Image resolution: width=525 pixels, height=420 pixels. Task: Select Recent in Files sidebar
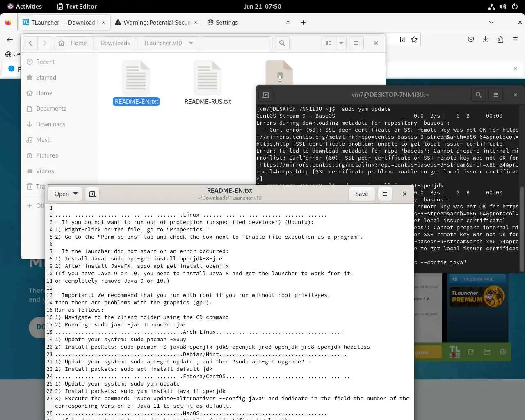point(59,62)
